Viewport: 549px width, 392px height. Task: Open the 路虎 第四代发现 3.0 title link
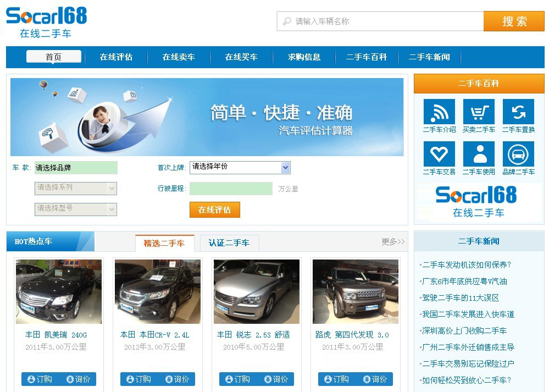point(352,335)
